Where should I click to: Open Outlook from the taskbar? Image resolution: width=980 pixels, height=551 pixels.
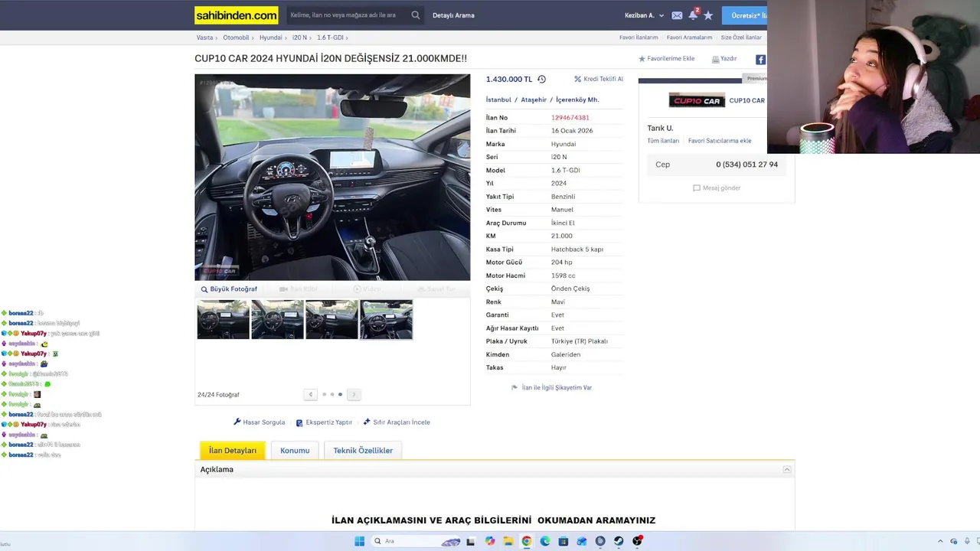[582, 541]
